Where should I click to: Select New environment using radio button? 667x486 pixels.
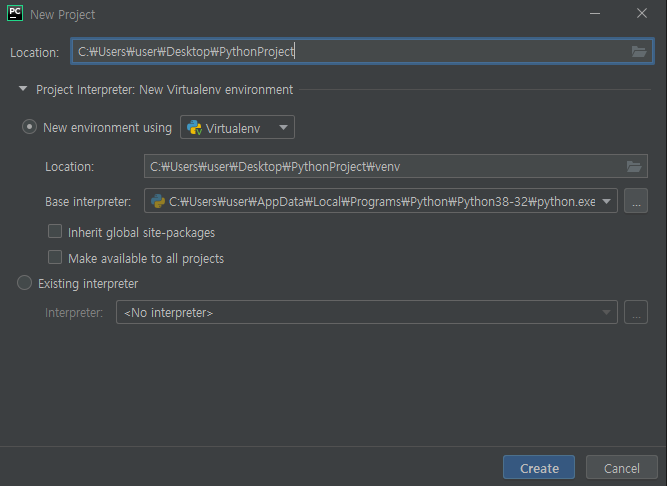[29, 127]
